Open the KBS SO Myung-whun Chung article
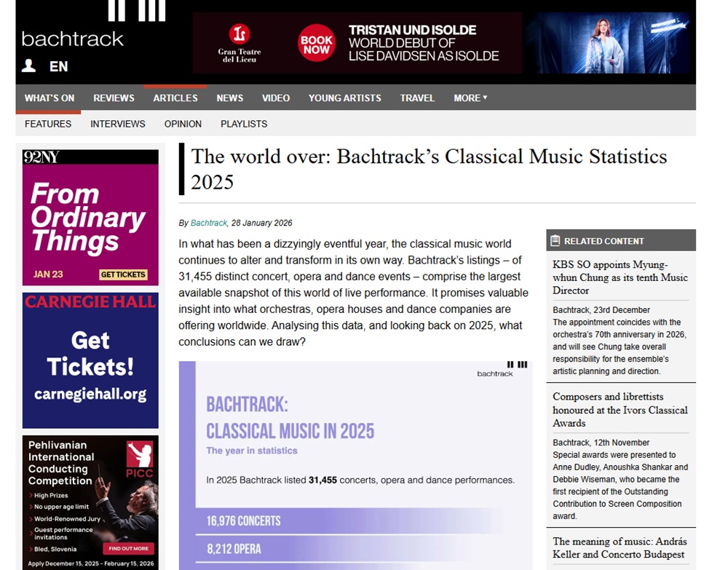The image size is (728, 570). tap(620, 277)
